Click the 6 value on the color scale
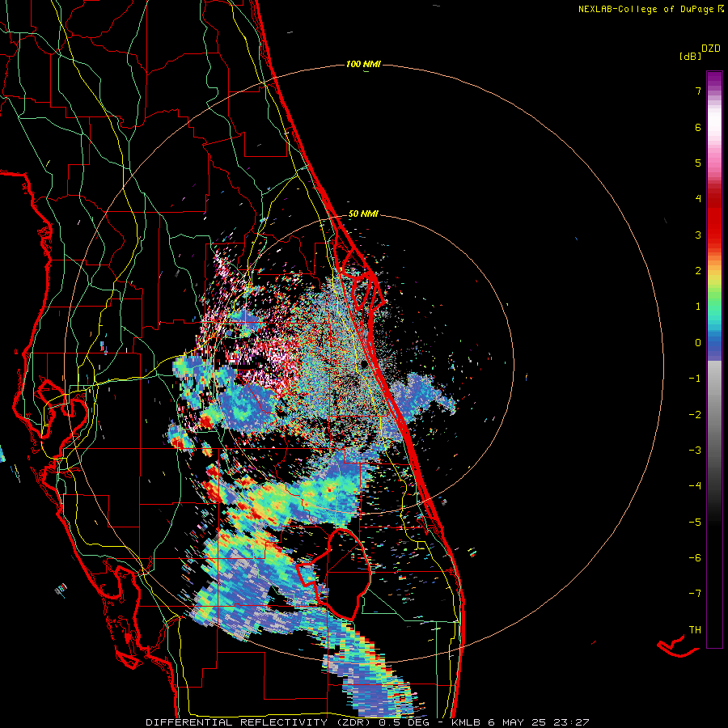Image resolution: width=728 pixels, height=728 pixels. point(698,127)
